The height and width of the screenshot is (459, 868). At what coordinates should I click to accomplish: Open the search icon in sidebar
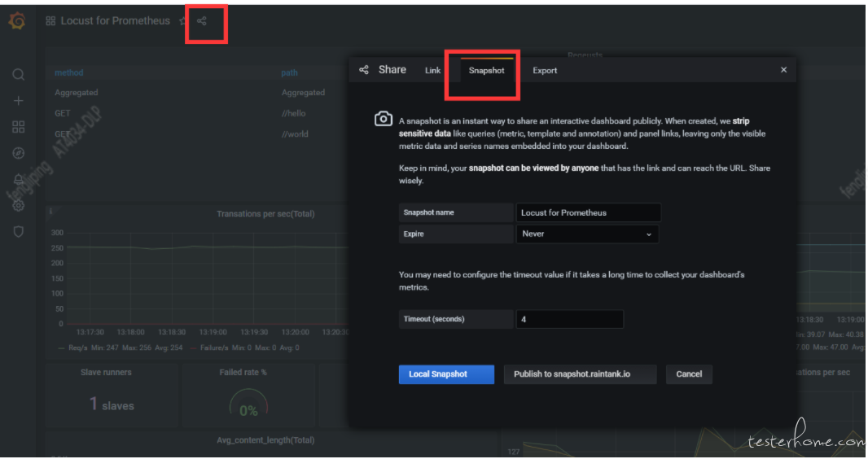[18, 74]
